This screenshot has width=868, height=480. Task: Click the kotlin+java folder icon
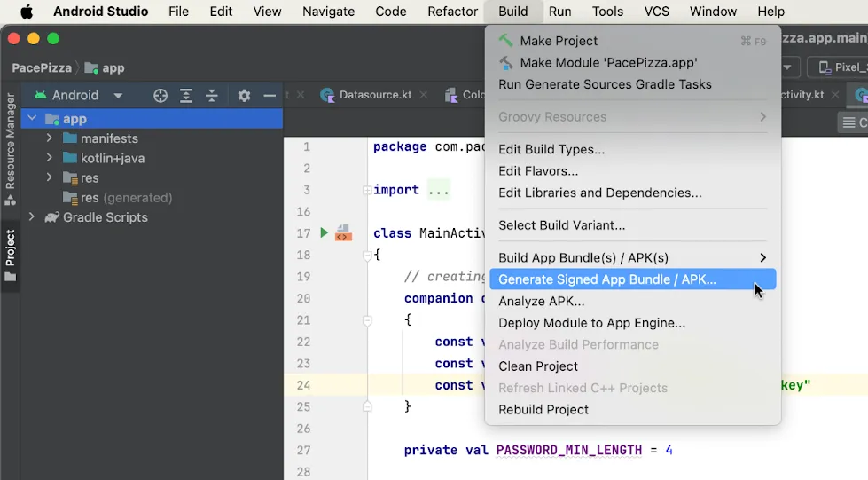tap(70, 158)
